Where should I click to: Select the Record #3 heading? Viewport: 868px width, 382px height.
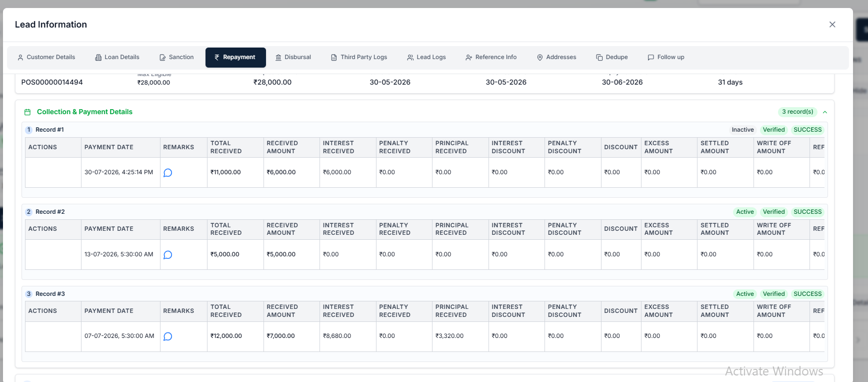point(50,294)
